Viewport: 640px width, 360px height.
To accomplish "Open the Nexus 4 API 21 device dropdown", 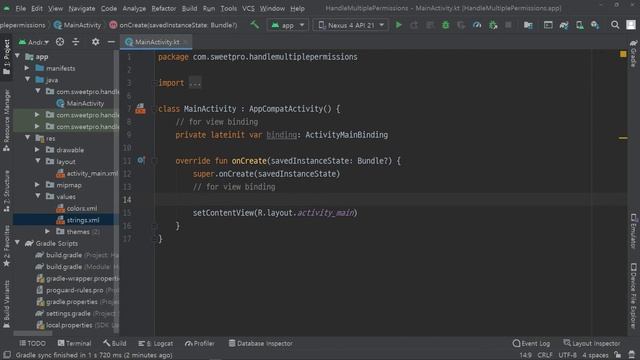I will [351, 25].
